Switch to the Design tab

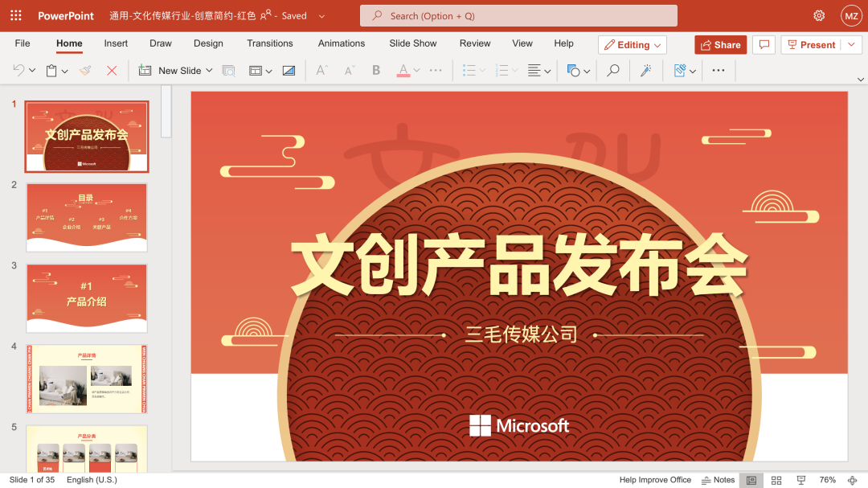(208, 43)
